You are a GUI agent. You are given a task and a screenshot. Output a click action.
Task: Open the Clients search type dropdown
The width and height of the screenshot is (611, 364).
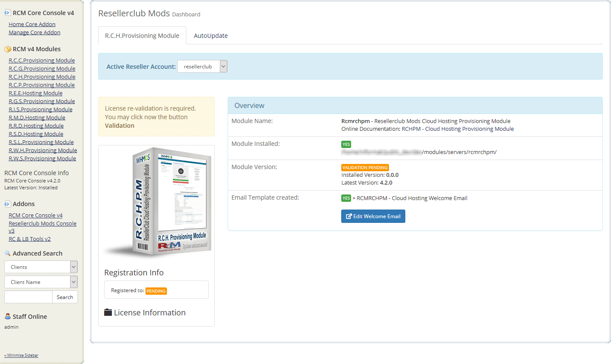(41, 267)
